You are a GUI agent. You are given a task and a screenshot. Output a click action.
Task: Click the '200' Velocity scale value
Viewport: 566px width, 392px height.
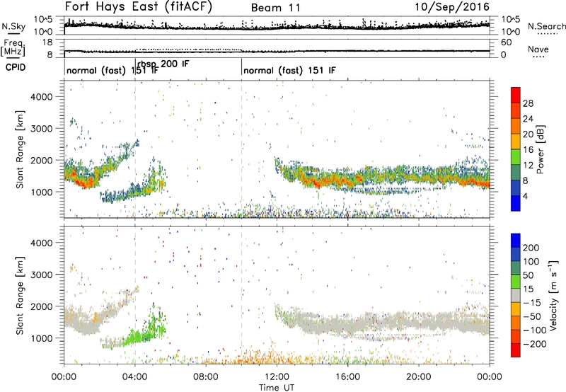531,248
